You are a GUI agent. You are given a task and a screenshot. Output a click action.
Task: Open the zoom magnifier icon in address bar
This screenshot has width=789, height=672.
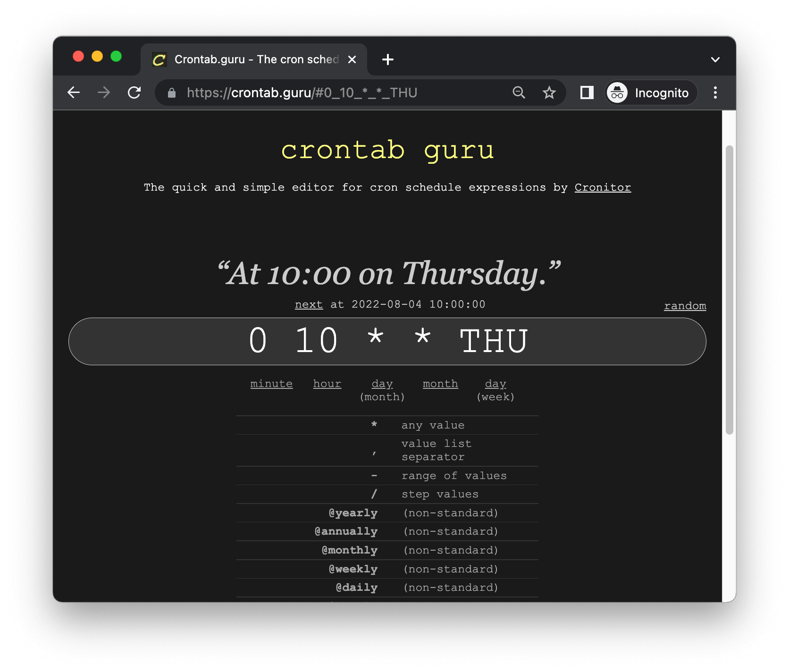(519, 92)
